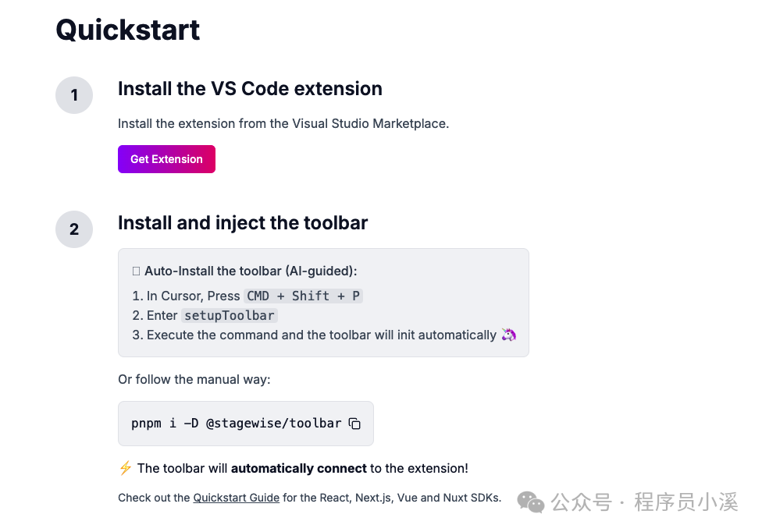The width and height of the screenshot is (762, 532).
Task: Click the step 1 number circle
Action: click(74, 96)
